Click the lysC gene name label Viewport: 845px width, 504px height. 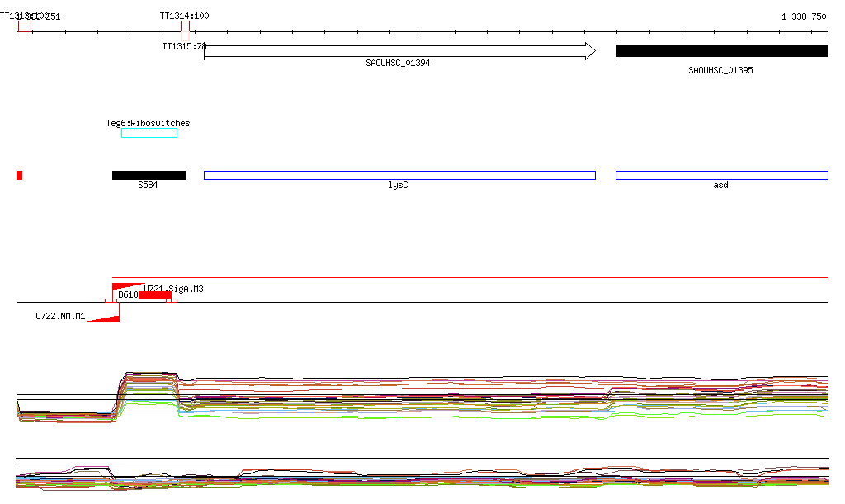[399, 186]
